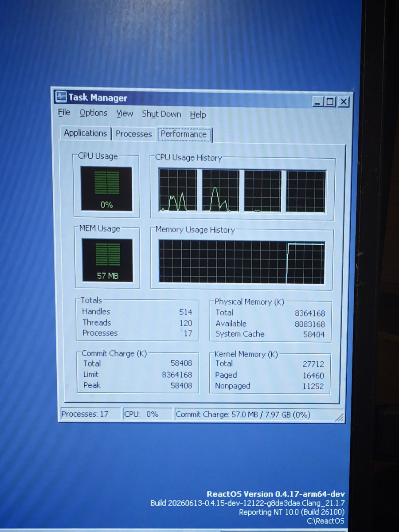The height and width of the screenshot is (532, 399).
Task: Click the Commit Charge Limit value 8364168
Action: (x=177, y=375)
